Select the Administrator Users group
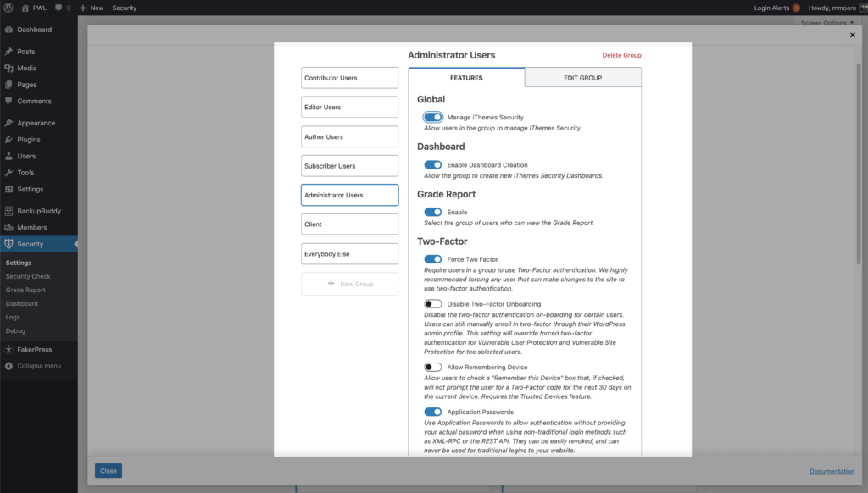 tap(349, 195)
